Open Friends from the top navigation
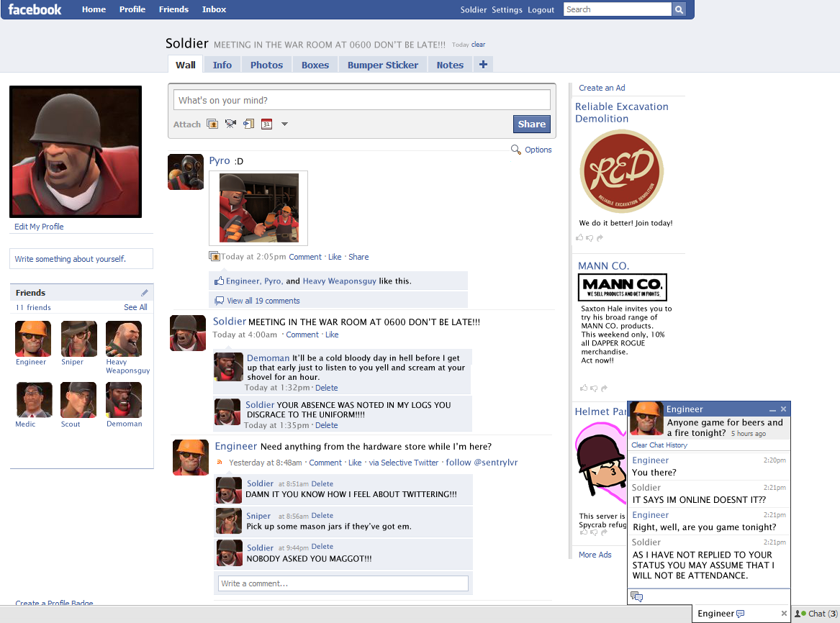The width and height of the screenshot is (840, 623). click(x=173, y=9)
